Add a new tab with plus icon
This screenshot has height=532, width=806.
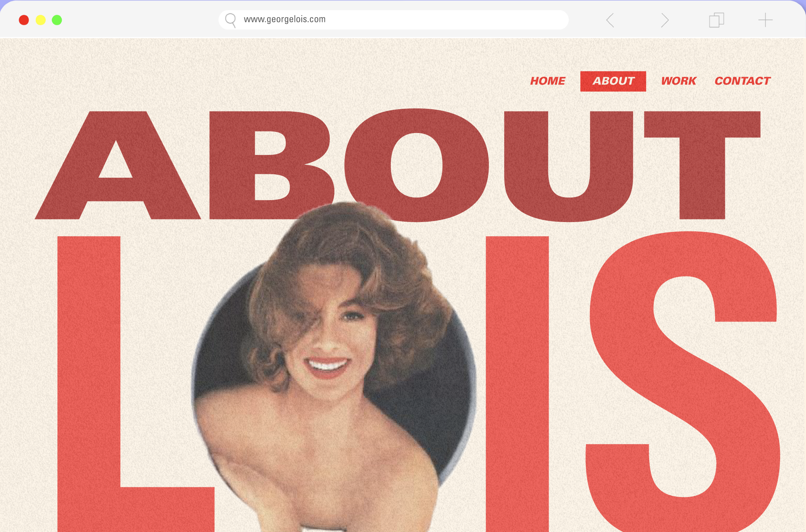click(765, 20)
